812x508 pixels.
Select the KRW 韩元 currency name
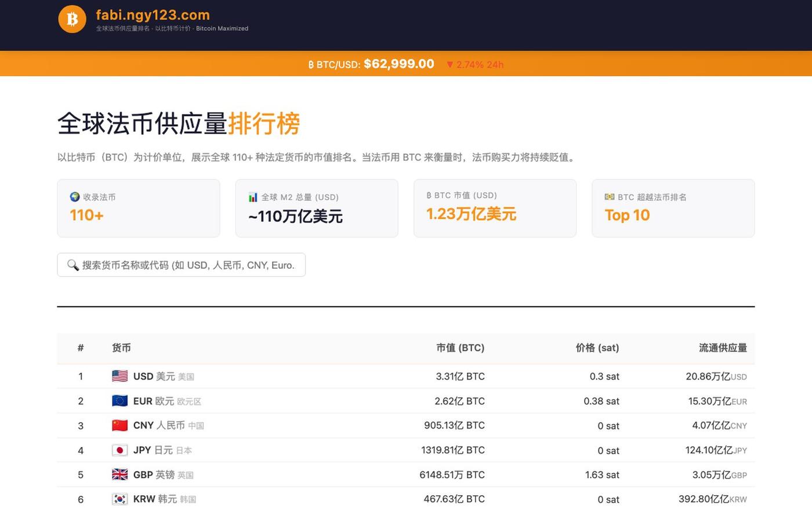click(x=155, y=499)
